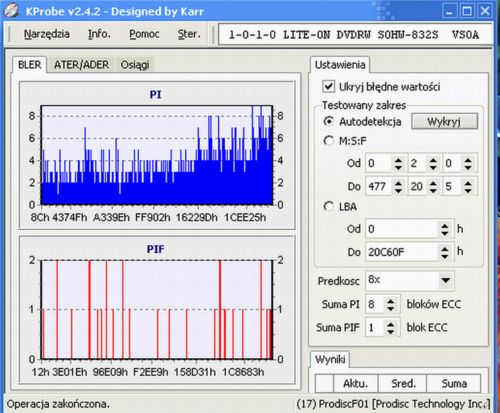Open the drive selector LITE-ON DVDRW field
Screen dimensions: 500x413
(x=355, y=34)
